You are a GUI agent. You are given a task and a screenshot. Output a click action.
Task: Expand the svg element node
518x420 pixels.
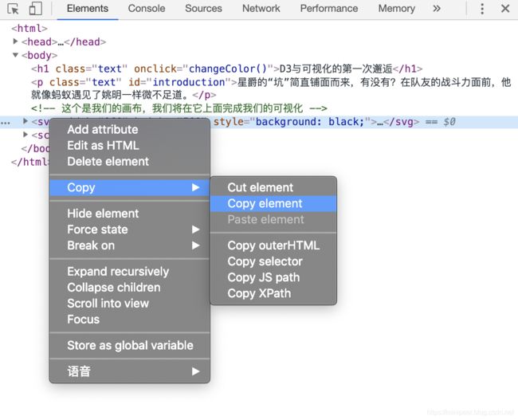click(26, 122)
